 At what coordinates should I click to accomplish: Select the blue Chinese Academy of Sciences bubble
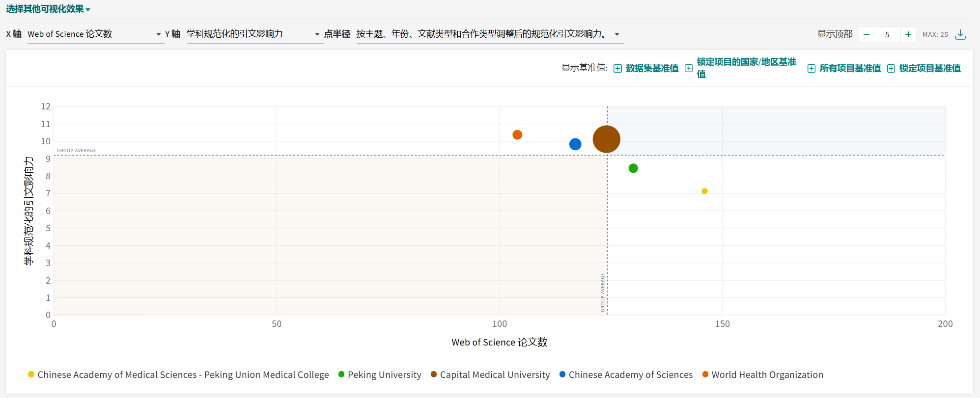pos(575,144)
